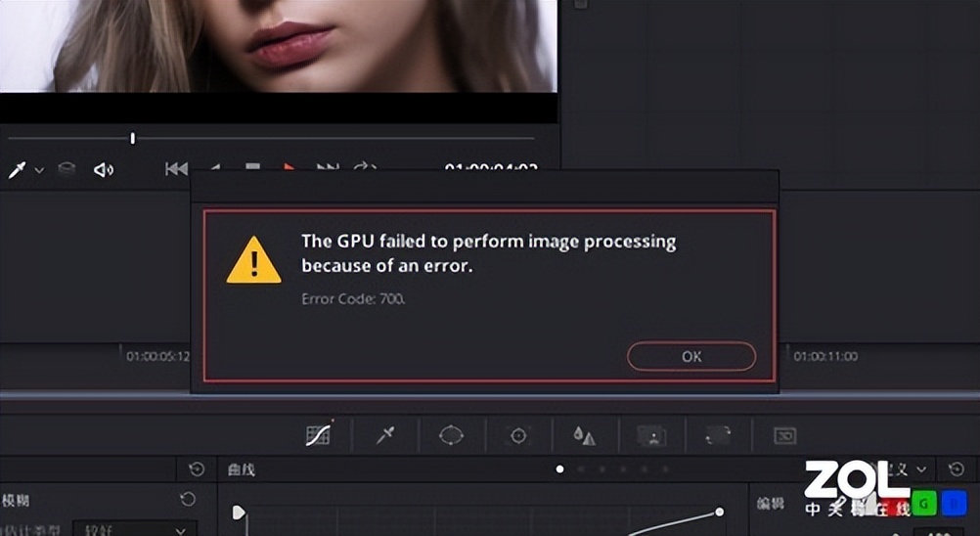Click the Error Code: 700 text
980x536 pixels.
point(354,298)
